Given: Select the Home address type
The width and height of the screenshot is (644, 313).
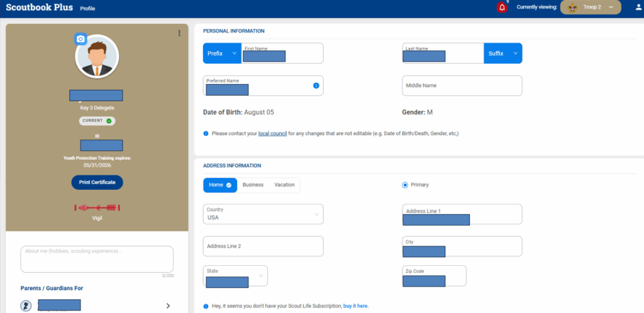Looking at the screenshot, I should point(219,185).
